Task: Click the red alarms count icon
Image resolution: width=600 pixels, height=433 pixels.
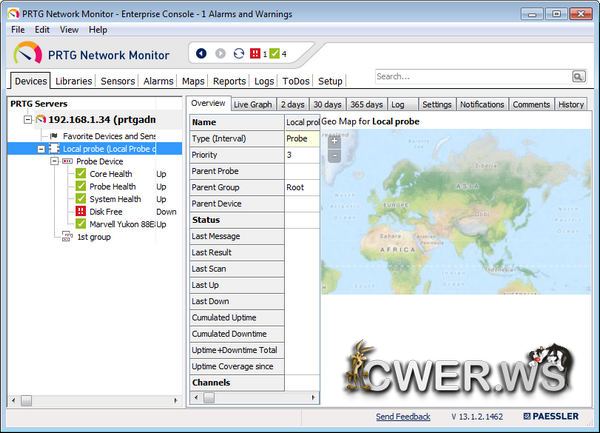Action: tap(253, 54)
